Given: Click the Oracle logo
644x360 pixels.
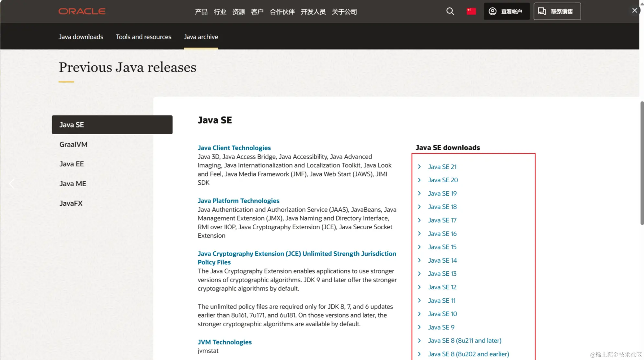Looking at the screenshot, I should point(82,11).
